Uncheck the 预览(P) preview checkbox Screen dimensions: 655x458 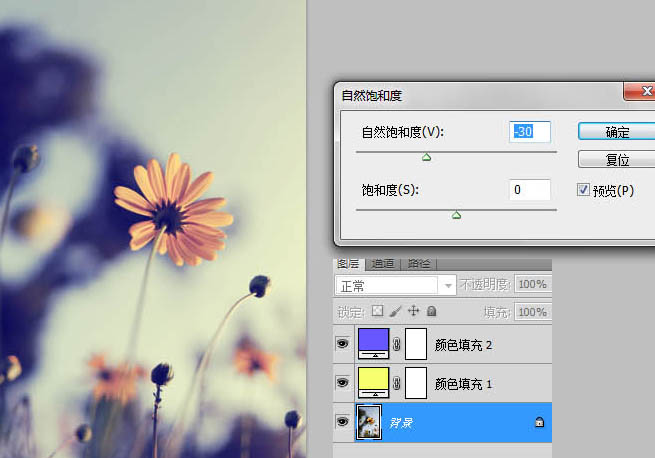click(x=584, y=190)
